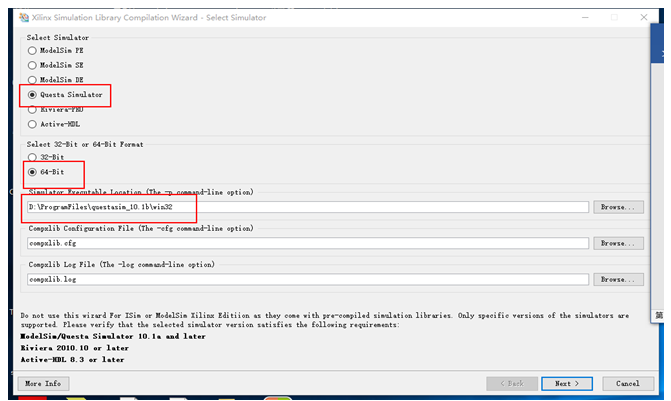Select the ModelSim PE radio button

32,50
